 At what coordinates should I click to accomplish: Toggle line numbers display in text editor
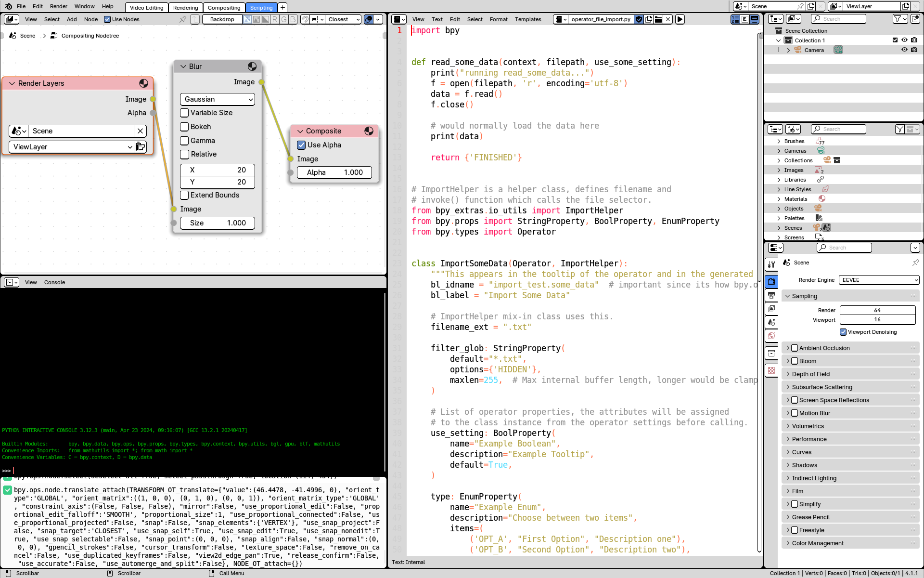pos(735,19)
